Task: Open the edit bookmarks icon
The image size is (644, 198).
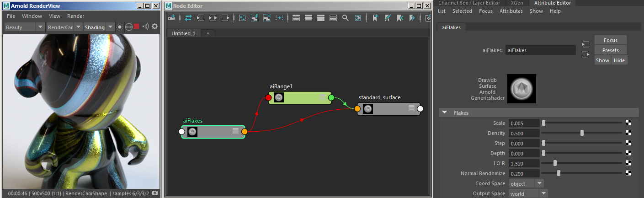Action: pyautogui.click(x=388, y=18)
